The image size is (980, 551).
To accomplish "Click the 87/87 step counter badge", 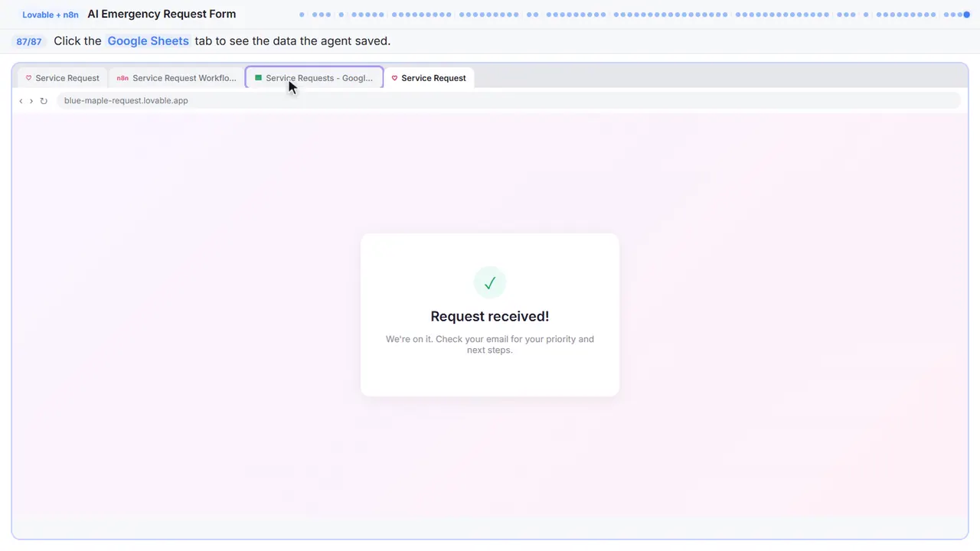I will tap(29, 41).
